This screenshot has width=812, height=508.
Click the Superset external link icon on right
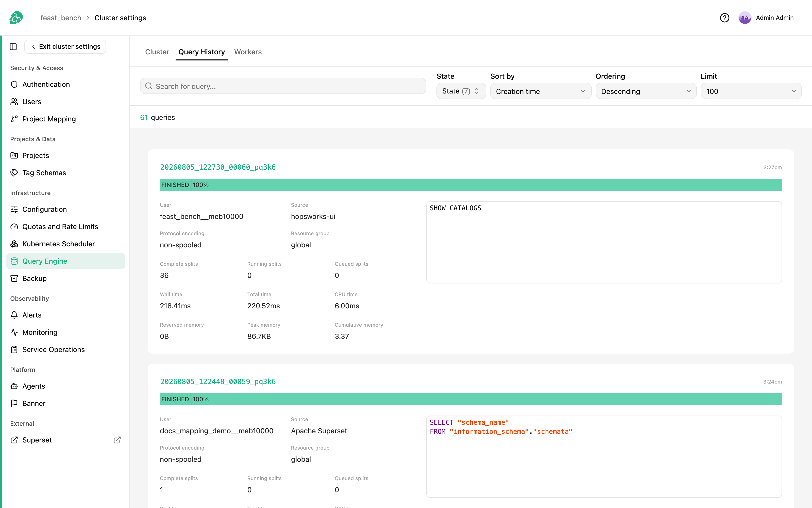pos(117,440)
